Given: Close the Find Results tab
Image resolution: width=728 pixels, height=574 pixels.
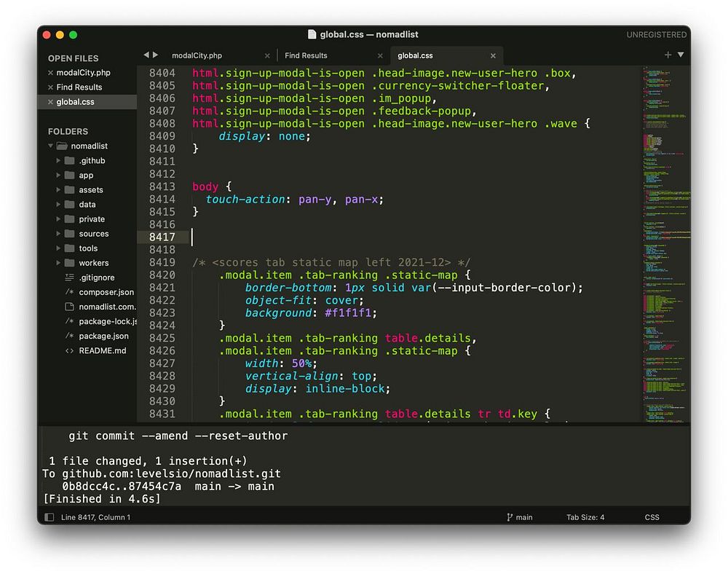Looking at the screenshot, I should click(x=380, y=56).
